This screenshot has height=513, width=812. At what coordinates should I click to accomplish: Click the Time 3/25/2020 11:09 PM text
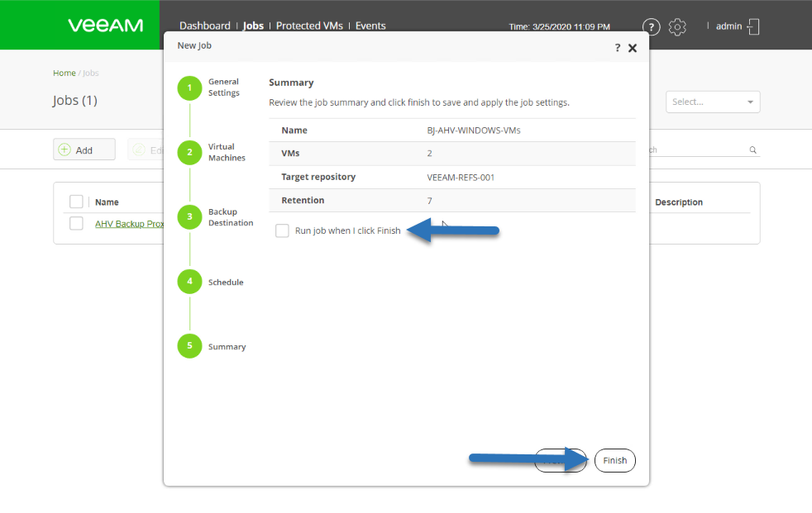559,27
